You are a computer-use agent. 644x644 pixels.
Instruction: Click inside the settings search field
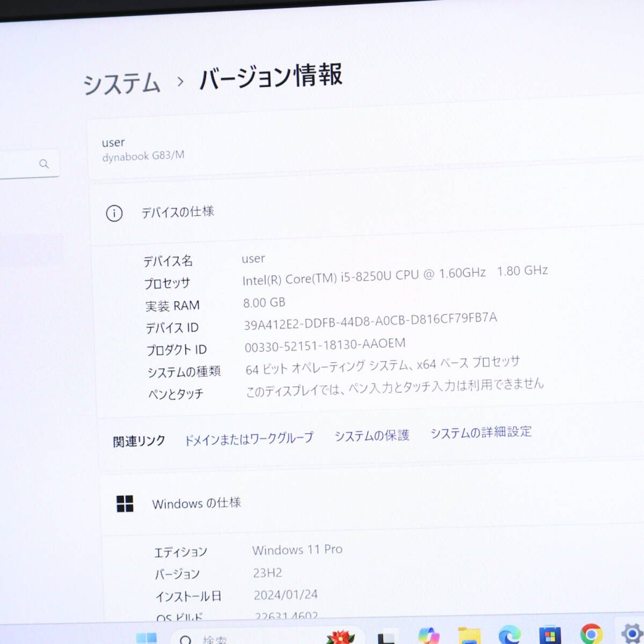(29, 164)
